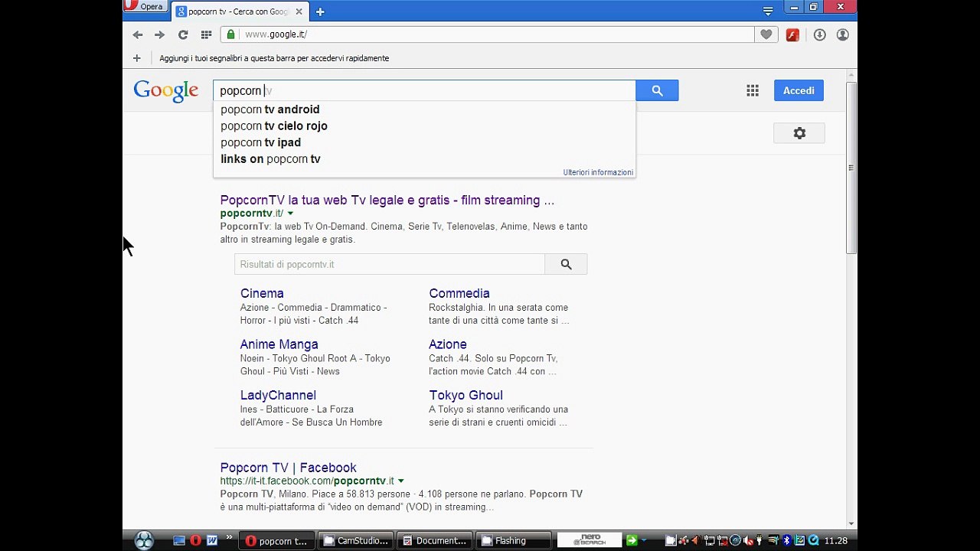980x551 pixels.
Task: Open the 'Ulteriori informazioni' link
Action: (598, 172)
